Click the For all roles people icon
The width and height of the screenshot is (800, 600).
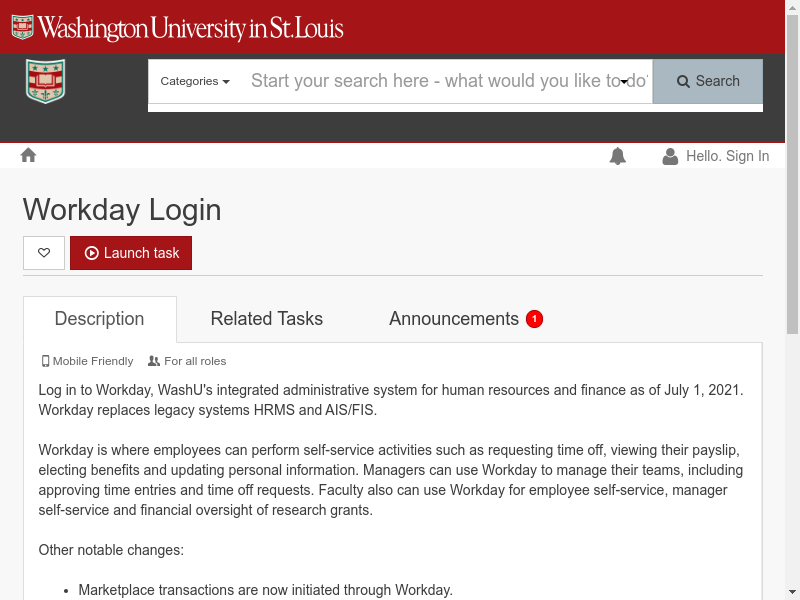(x=154, y=361)
